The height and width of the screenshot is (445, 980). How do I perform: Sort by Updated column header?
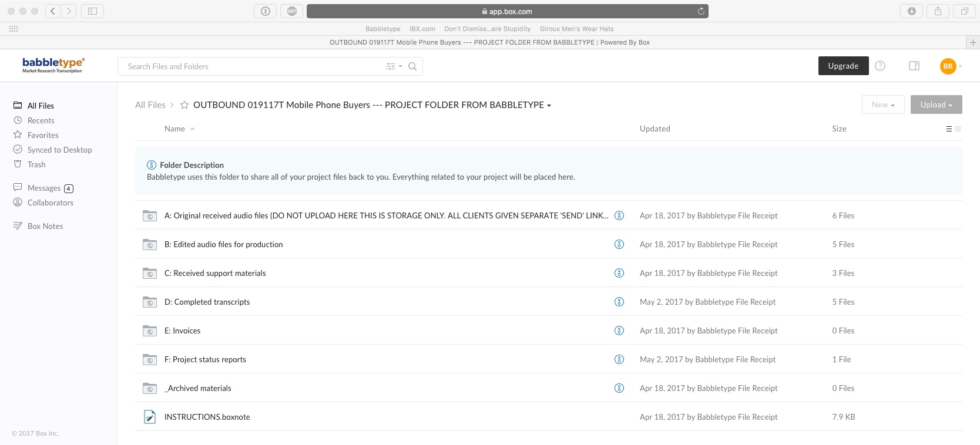click(x=655, y=129)
